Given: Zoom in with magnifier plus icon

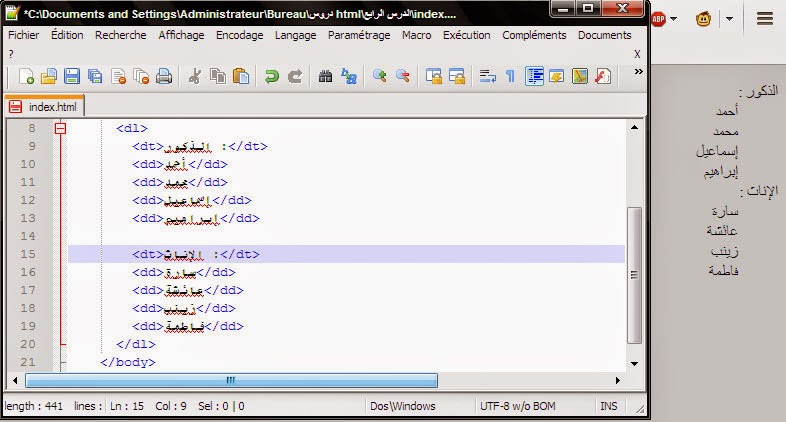Looking at the screenshot, I should pos(379,76).
